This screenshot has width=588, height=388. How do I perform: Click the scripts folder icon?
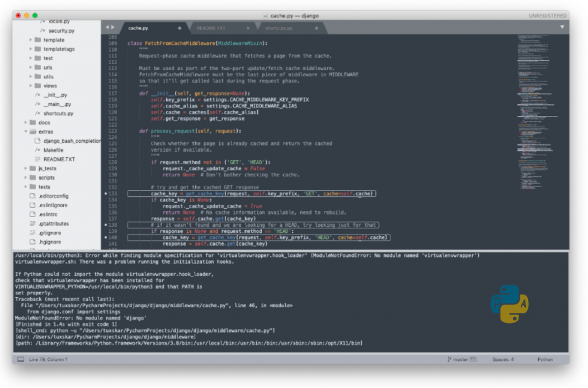[x=33, y=178]
